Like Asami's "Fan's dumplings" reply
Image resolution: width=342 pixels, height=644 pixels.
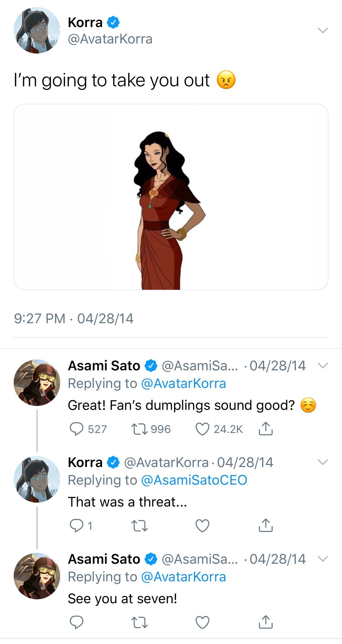click(x=202, y=429)
